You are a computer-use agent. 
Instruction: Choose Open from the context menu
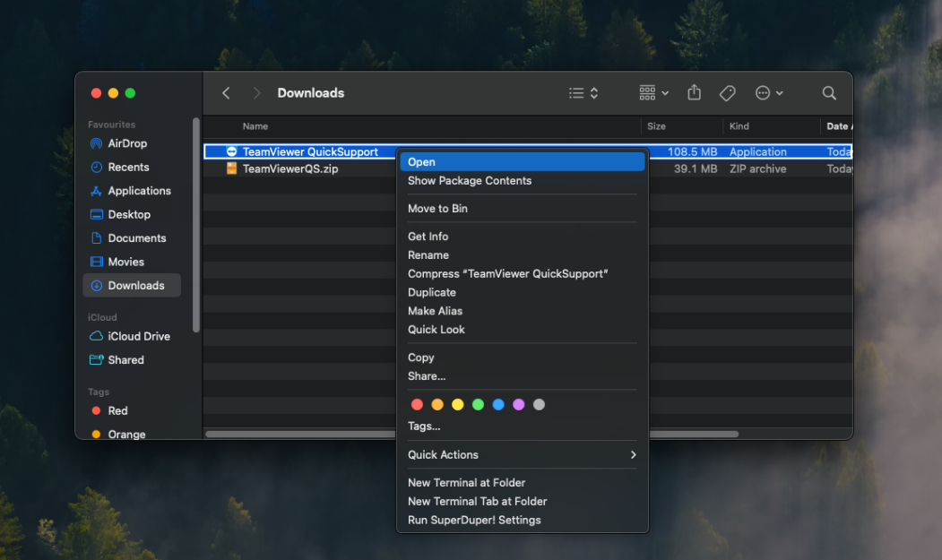click(522, 161)
